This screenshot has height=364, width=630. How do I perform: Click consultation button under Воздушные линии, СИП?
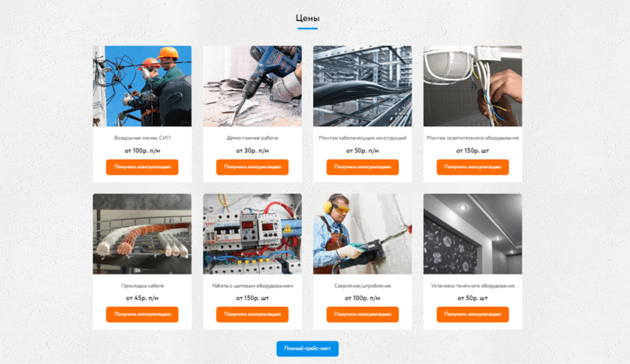[x=142, y=167]
